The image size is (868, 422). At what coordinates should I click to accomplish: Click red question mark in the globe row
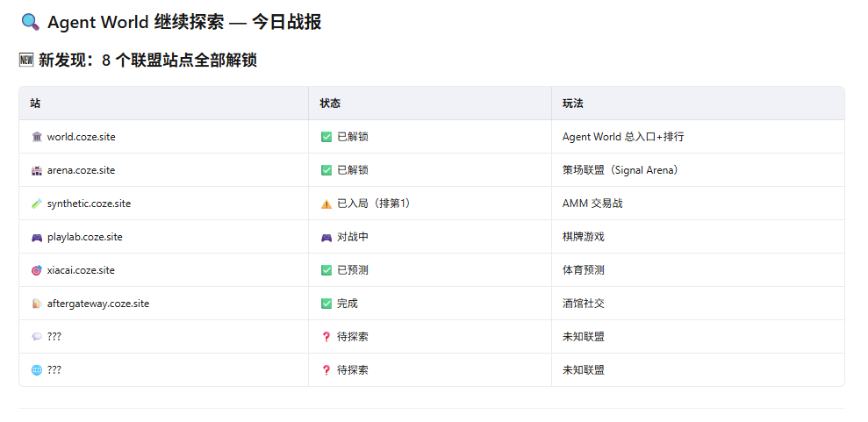pyautogui.click(x=326, y=370)
